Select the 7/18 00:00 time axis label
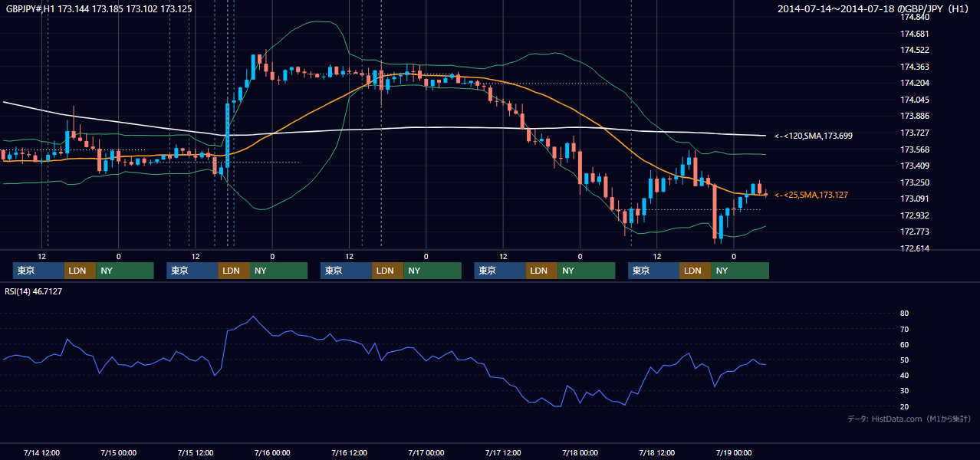 (x=580, y=452)
